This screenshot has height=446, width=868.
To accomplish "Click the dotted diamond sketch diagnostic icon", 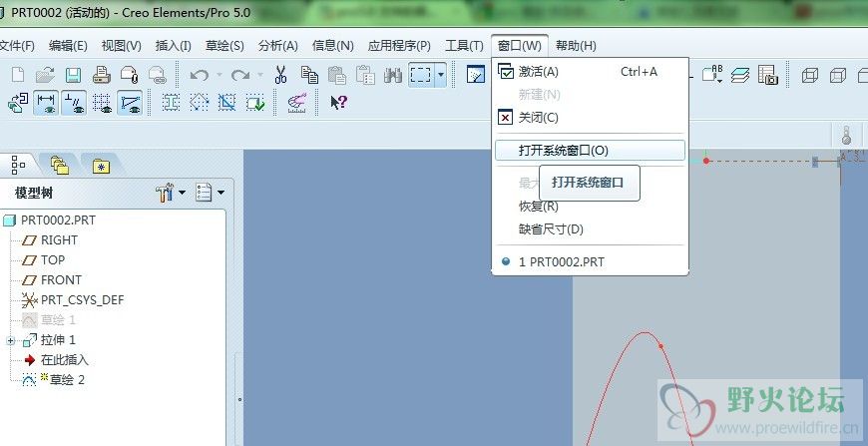I will point(199,103).
